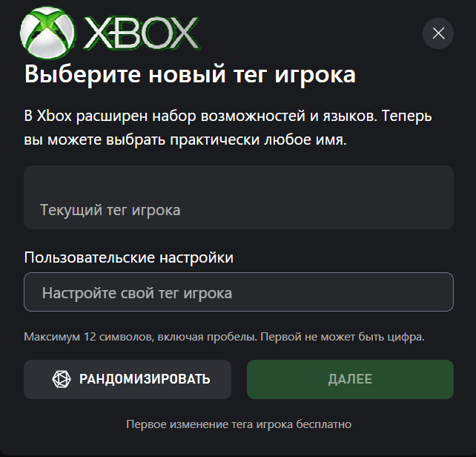
Task: Click the heading 'Выберите новый тег игрока'
Action: pyautogui.click(x=190, y=74)
